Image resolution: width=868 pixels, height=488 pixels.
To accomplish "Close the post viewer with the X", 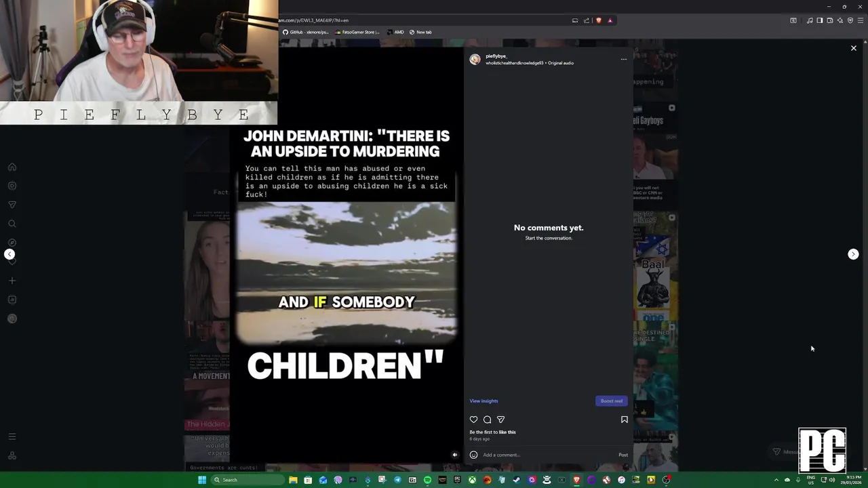I will tap(853, 48).
